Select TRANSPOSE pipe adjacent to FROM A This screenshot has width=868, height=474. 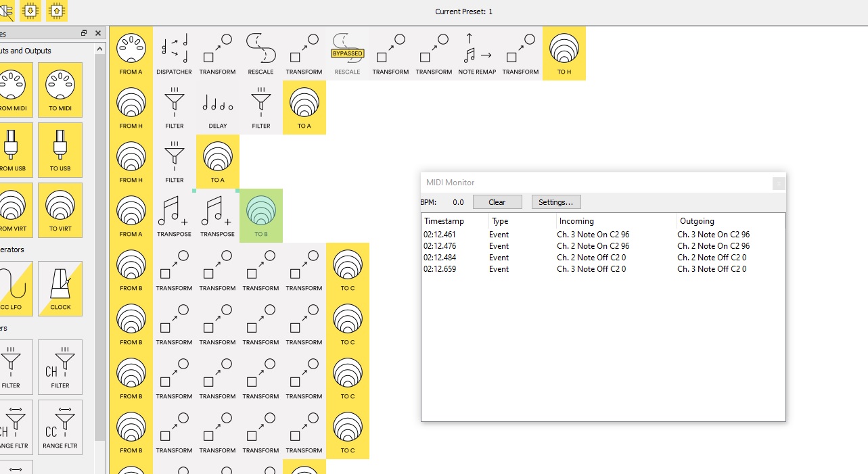point(175,216)
